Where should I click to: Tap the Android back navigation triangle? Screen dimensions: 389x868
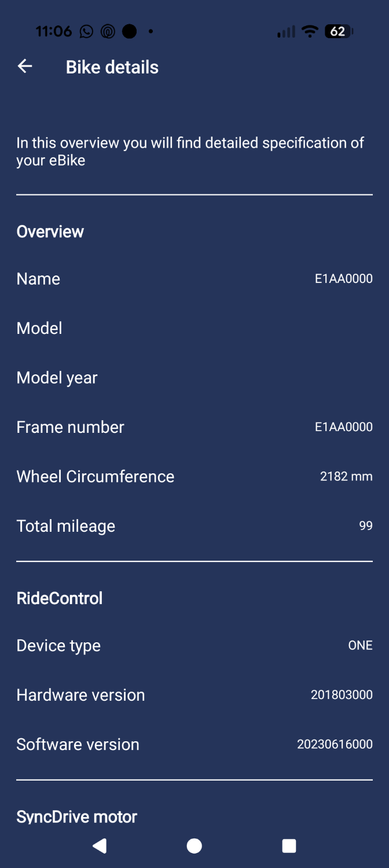coord(100,846)
